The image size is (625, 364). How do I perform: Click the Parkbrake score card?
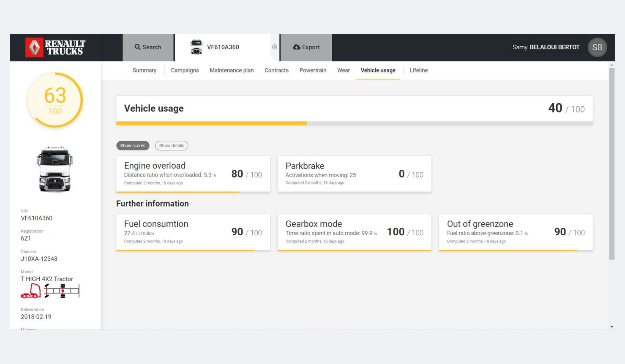(x=354, y=174)
